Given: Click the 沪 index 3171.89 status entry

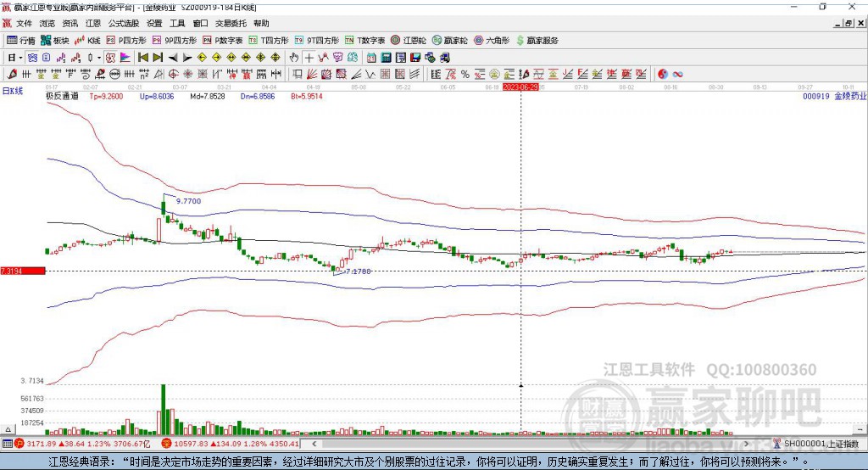Looking at the screenshot, I should (82, 444).
